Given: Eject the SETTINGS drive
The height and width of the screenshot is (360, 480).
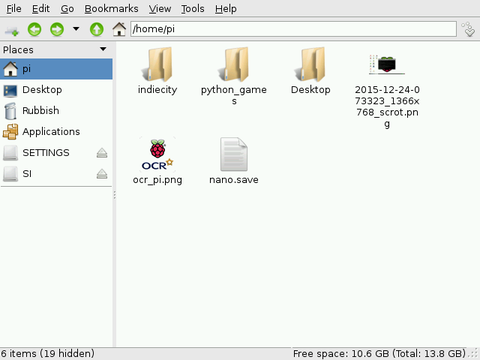Looking at the screenshot, I should pyautogui.click(x=102, y=153).
